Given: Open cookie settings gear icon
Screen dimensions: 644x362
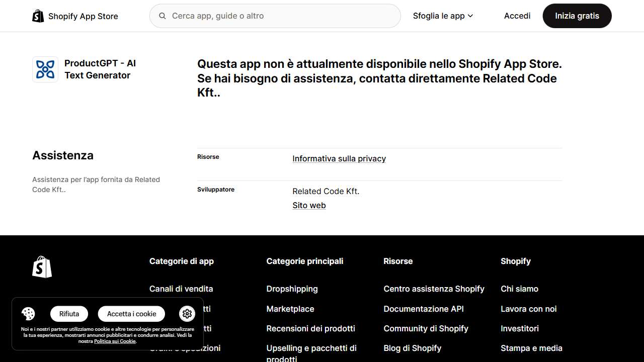Looking at the screenshot, I should pos(187,314).
